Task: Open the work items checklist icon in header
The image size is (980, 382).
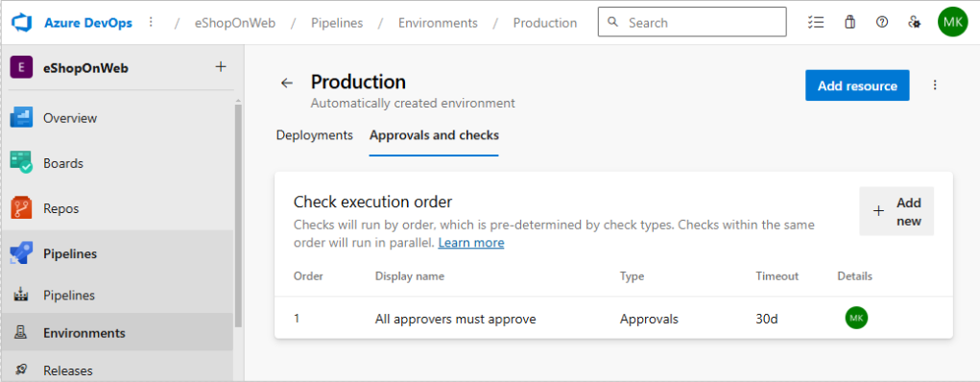Action: (x=816, y=22)
